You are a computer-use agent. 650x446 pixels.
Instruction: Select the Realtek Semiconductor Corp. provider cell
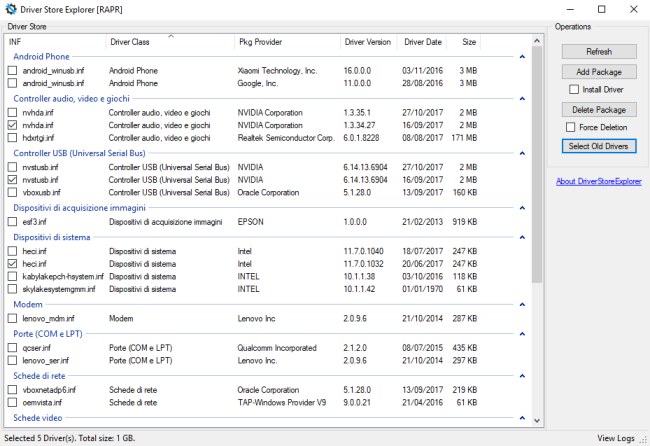[286, 138]
